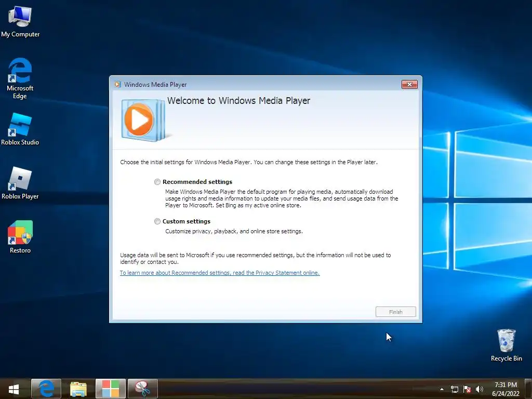Click the 'Welcome to Windows Media Player' heading
This screenshot has width=532, height=399.
238,101
